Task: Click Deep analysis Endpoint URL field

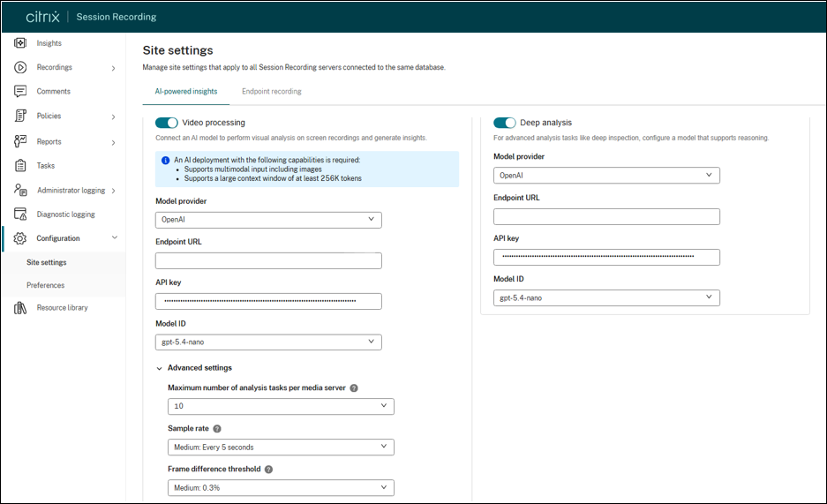Action: click(x=606, y=216)
